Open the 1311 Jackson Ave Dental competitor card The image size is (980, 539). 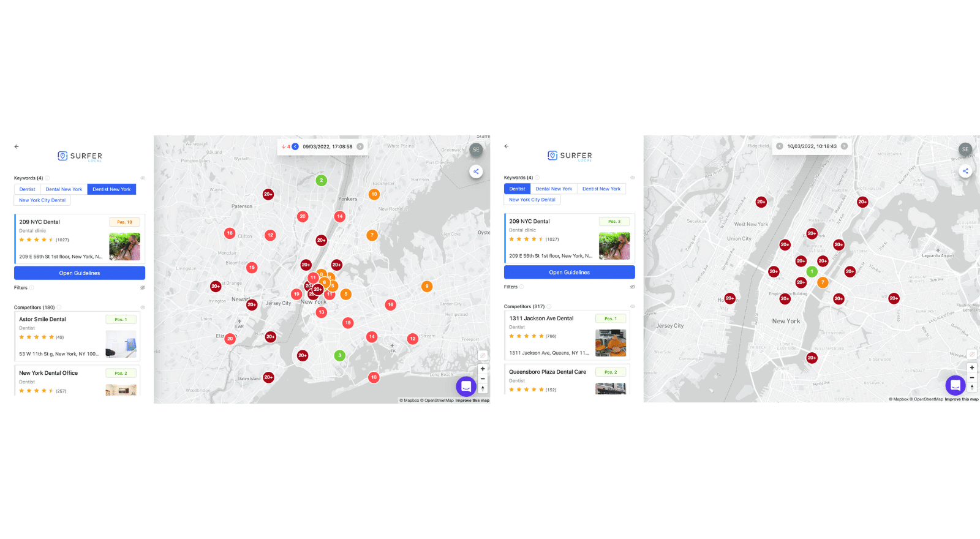pyautogui.click(x=567, y=335)
